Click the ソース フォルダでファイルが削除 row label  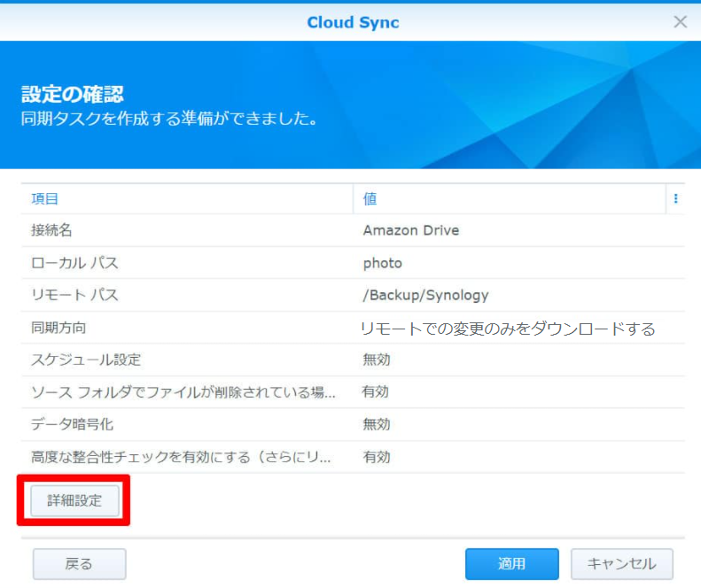pyautogui.click(x=183, y=391)
